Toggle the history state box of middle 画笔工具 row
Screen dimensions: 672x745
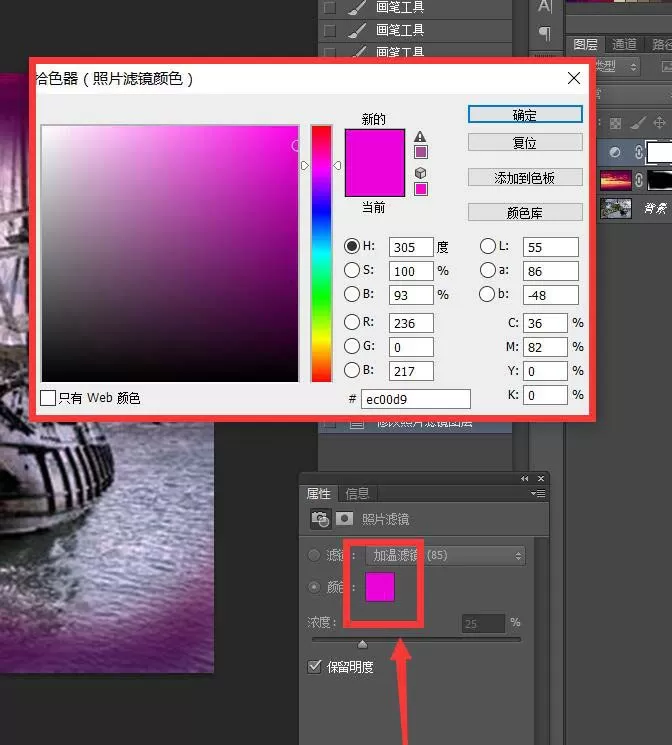(329, 31)
